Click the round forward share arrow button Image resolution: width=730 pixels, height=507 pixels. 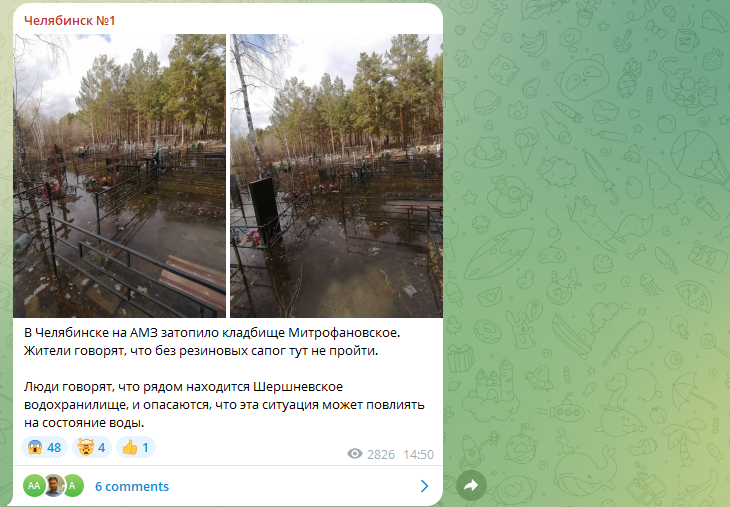point(471,486)
